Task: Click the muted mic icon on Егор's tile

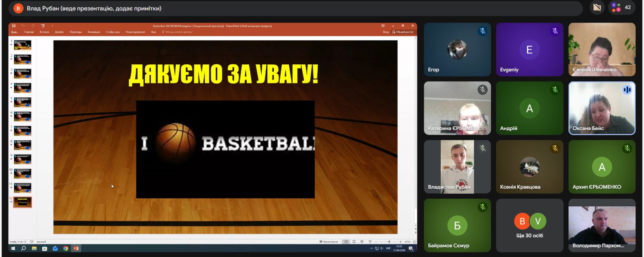Action: click(x=482, y=31)
